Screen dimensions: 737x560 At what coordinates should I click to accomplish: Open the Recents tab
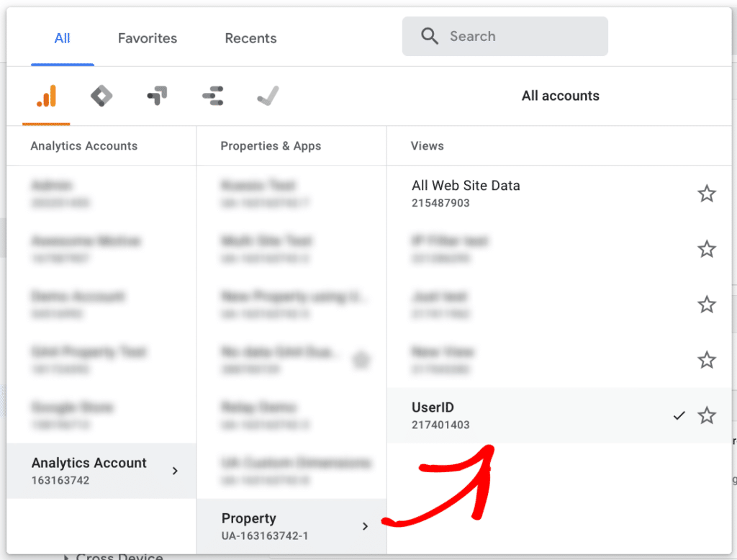coord(250,38)
